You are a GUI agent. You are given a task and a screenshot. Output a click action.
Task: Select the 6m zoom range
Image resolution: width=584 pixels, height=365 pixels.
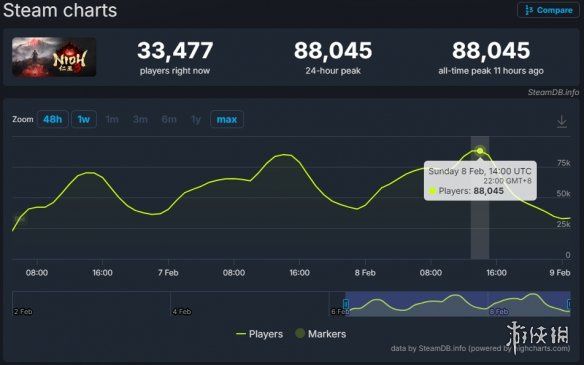coord(169,119)
